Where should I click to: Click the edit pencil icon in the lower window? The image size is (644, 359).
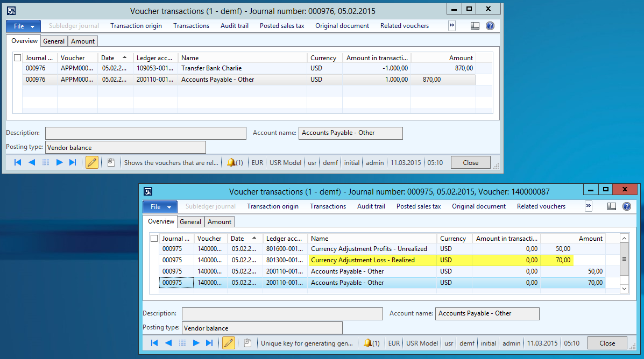tap(229, 343)
